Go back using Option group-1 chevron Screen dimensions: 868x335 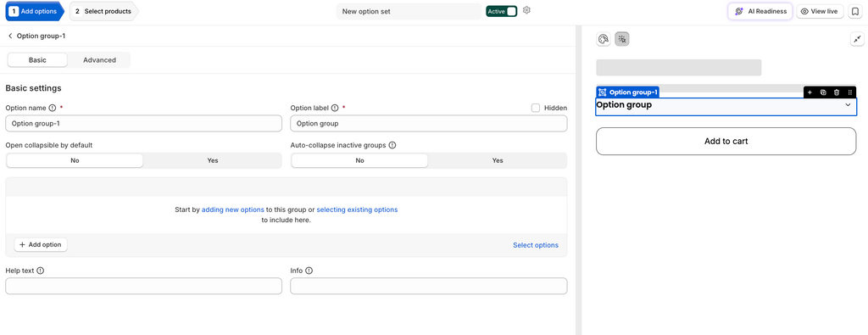click(10, 36)
